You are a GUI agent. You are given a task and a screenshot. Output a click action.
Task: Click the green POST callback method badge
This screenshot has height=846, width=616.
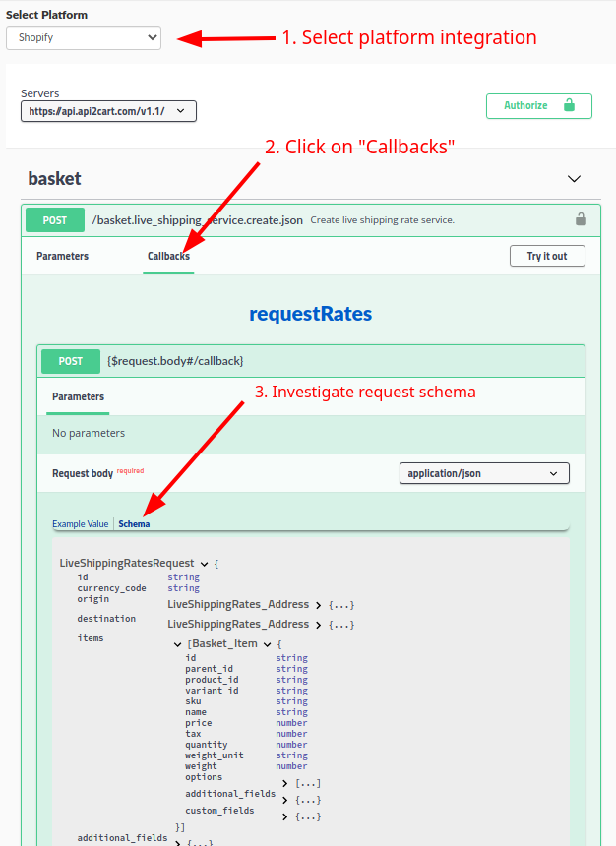71,361
